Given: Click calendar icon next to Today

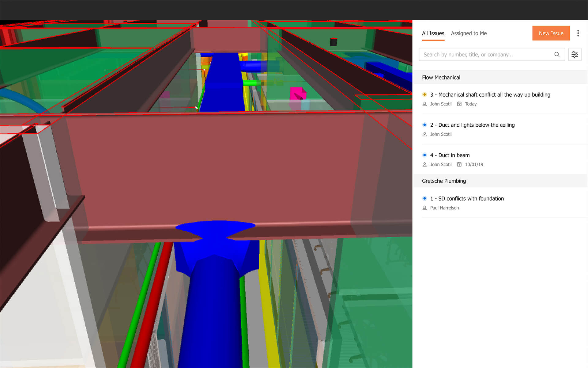Looking at the screenshot, I should [459, 104].
